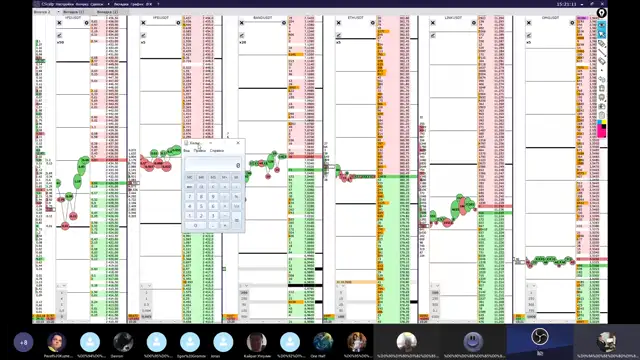Close the LINKUSDT panel with its X icon
This screenshot has height=360, width=640.
(433, 23)
